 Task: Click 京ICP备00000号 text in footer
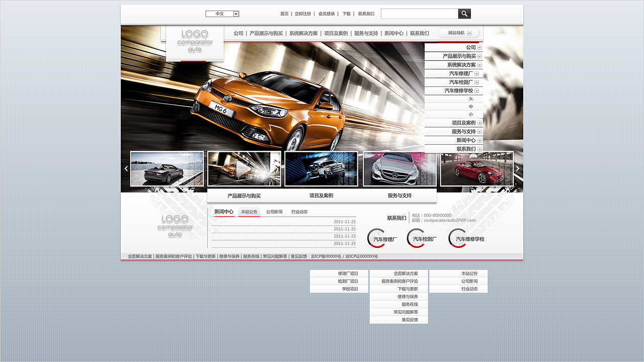point(326,256)
